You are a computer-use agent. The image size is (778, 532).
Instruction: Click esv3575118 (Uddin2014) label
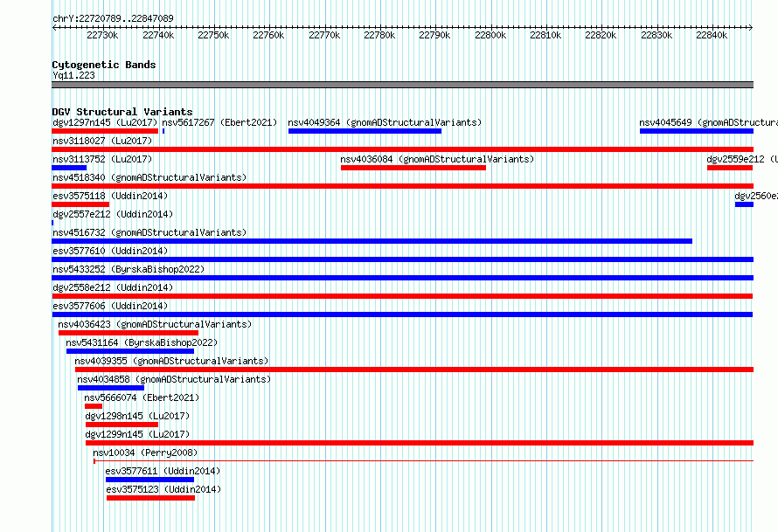pyautogui.click(x=110, y=196)
